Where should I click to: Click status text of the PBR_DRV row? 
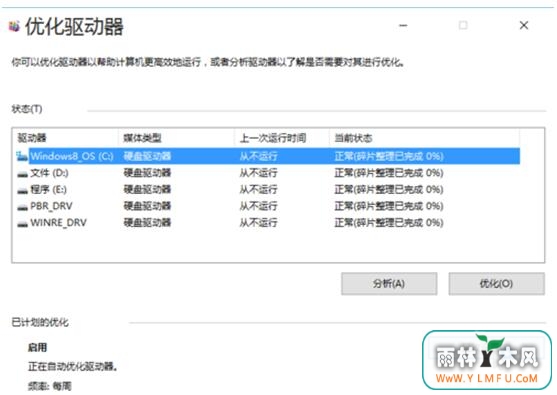coord(389,206)
